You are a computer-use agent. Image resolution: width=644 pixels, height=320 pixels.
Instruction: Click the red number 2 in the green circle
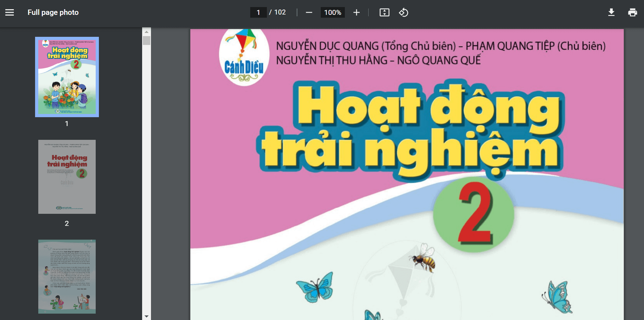tap(475, 213)
